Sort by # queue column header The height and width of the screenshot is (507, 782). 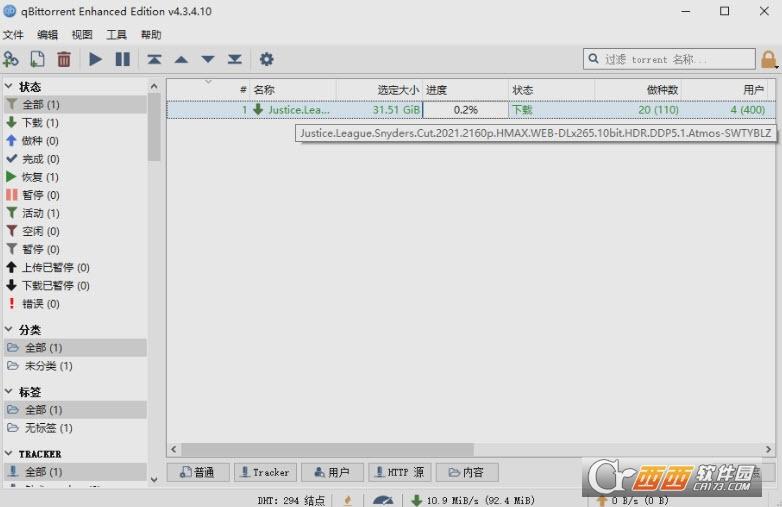coord(208,90)
